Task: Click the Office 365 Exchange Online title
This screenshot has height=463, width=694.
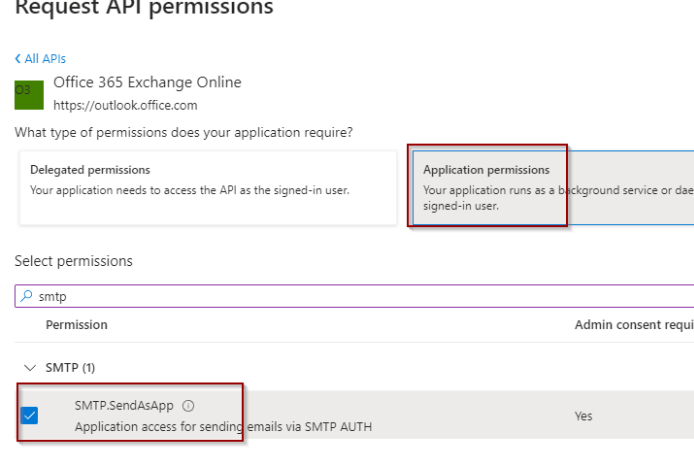Action: point(147,82)
